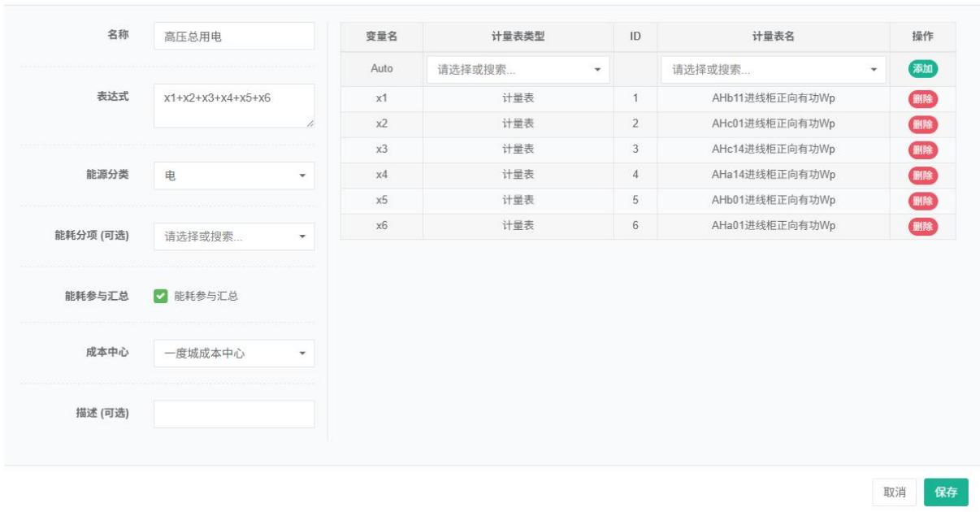980x512 pixels.
Task: Remove the x4 AHa14进线柜正向有功Wp variable
Action: (922, 176)
